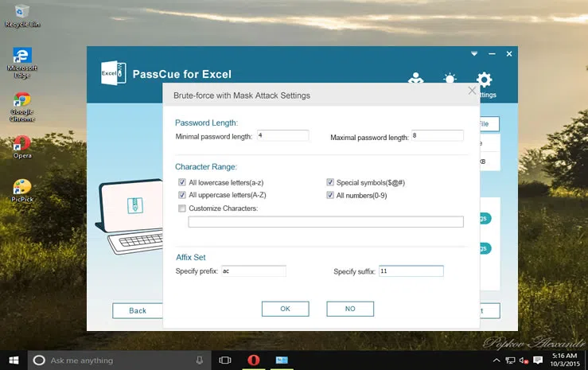Open the Opera desktop shortcut
Screen dimensions: 588x370
pyautogui.click(x=21, y=147)
